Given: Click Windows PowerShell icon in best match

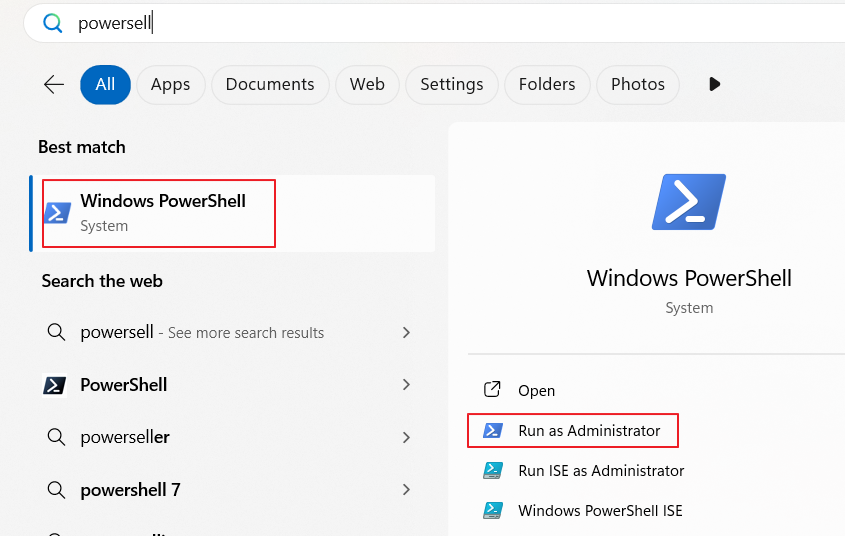Looking at the screenshot, I should pos(58,213).
